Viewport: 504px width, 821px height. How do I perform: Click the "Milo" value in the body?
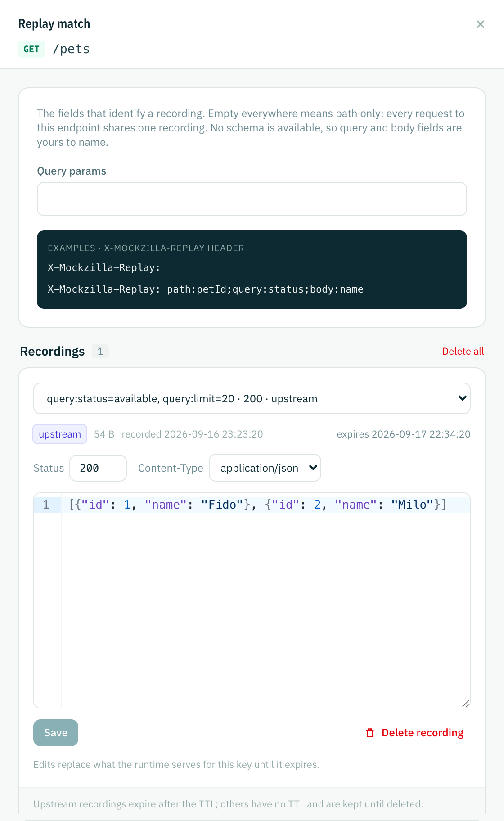coord(412,505)
